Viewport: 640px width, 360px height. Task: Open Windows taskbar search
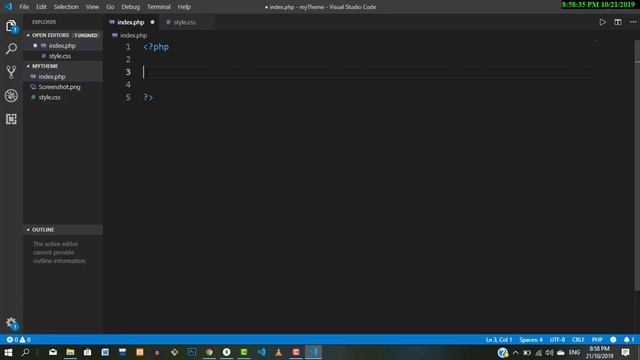coord(25,352)
